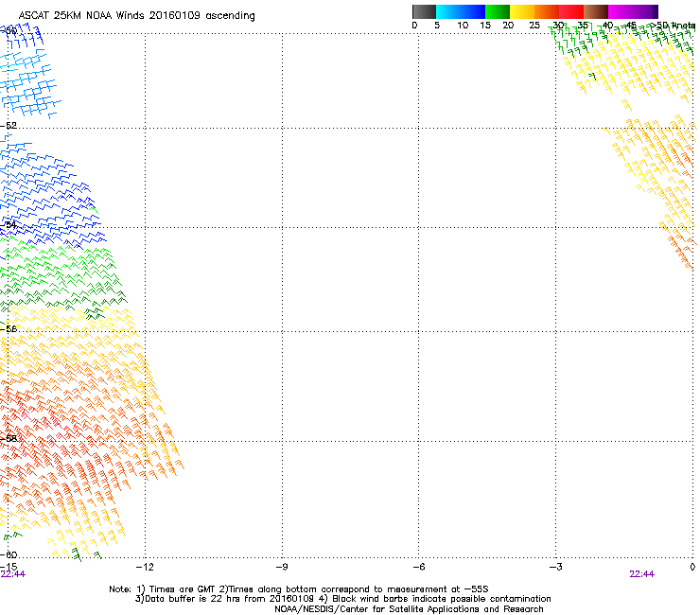
Task: Click the yellow 20-25 knots legend segment
Action: (522, 11)
